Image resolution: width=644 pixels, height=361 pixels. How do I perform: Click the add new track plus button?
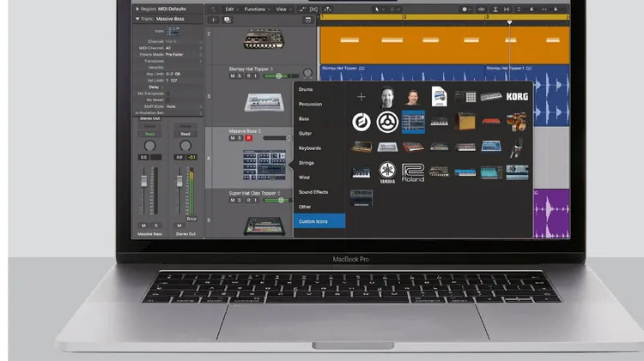pyautogui.click(x=213, y=20)
